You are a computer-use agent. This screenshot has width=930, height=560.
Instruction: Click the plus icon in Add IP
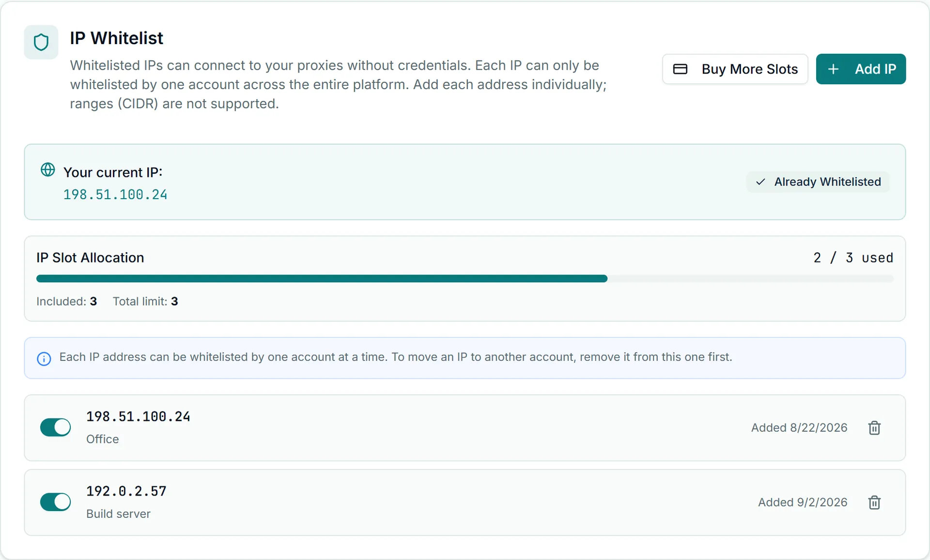(833, 69)
